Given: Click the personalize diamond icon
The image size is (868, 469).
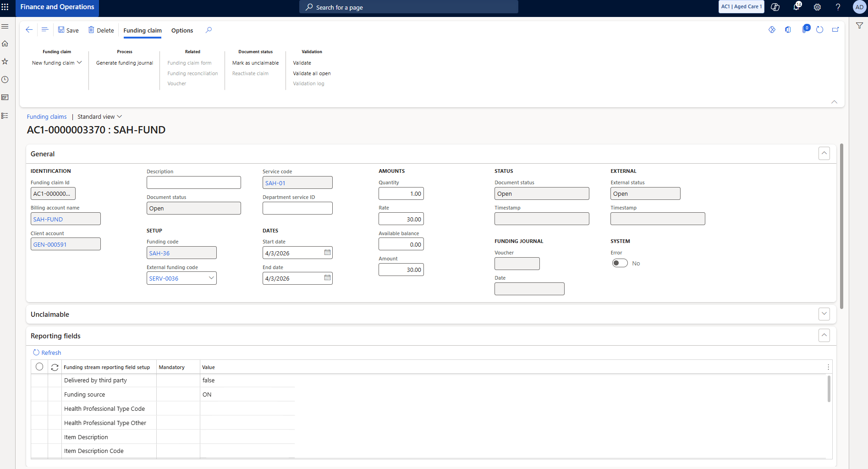Looking at the screenshot, I should coord(772,30).
